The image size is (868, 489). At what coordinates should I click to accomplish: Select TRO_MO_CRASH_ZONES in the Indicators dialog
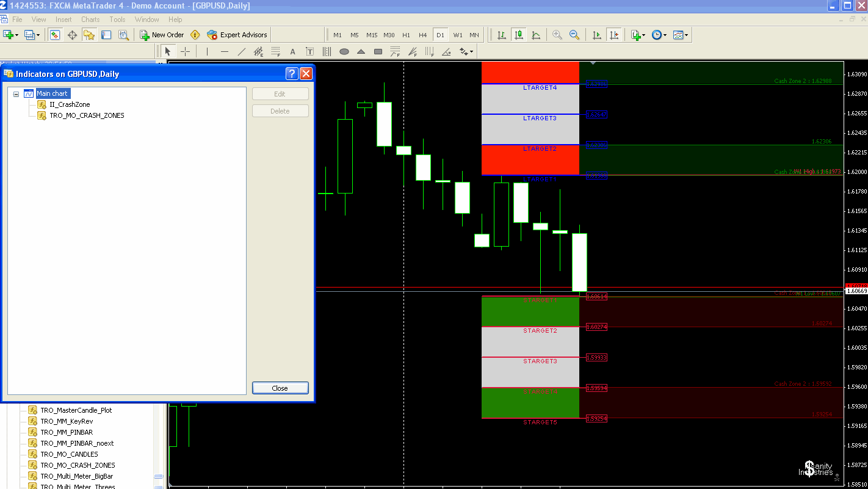(x=87, y=115)
